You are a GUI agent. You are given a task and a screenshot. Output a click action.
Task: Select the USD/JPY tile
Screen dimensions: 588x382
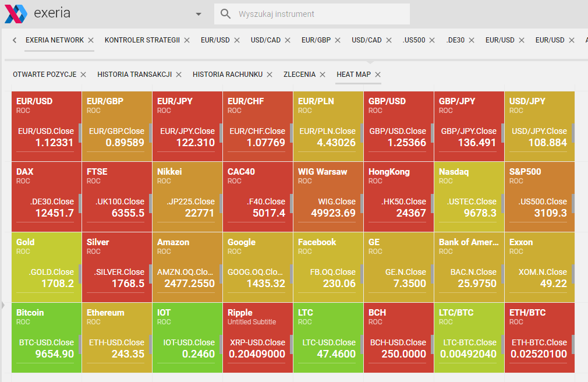point(540,126)
